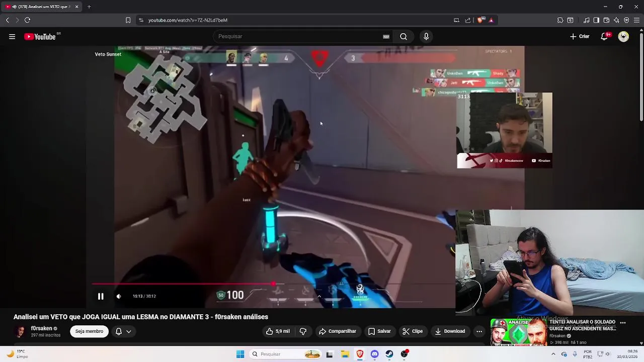Toggle the channel notification bell
This screenshot has width=644, height=362.
tap(119, 331)
